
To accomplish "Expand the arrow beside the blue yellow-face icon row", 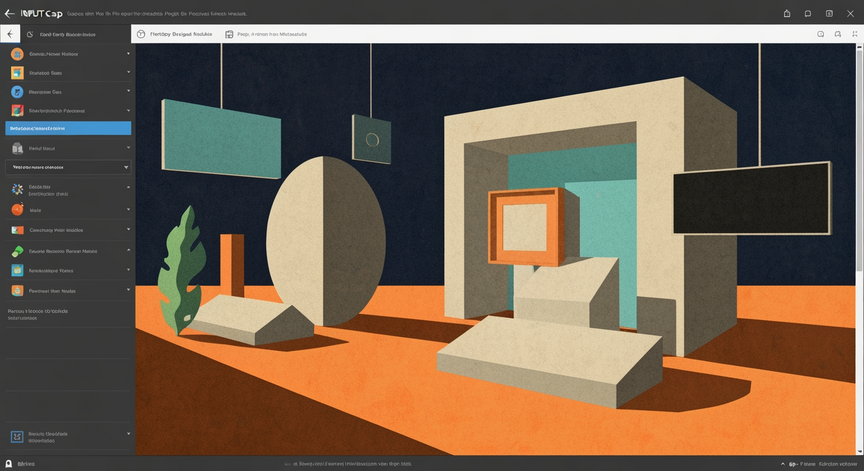I will click(x=128, y=270).
